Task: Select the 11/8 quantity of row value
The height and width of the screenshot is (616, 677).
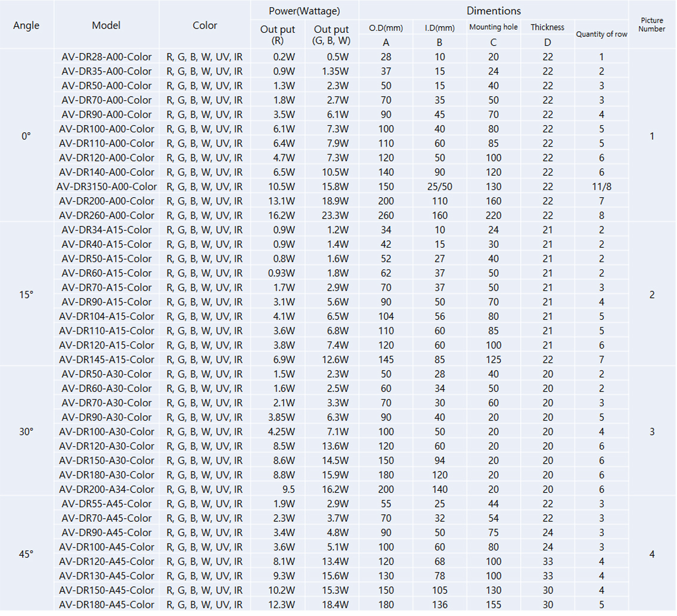Action: click(x=601, y=186)
